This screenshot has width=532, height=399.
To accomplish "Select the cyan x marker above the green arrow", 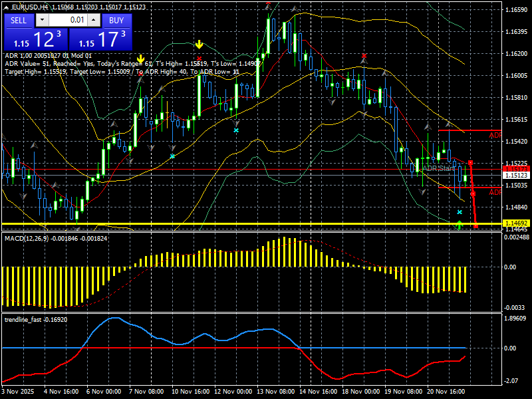I will (x=460, y=212).
